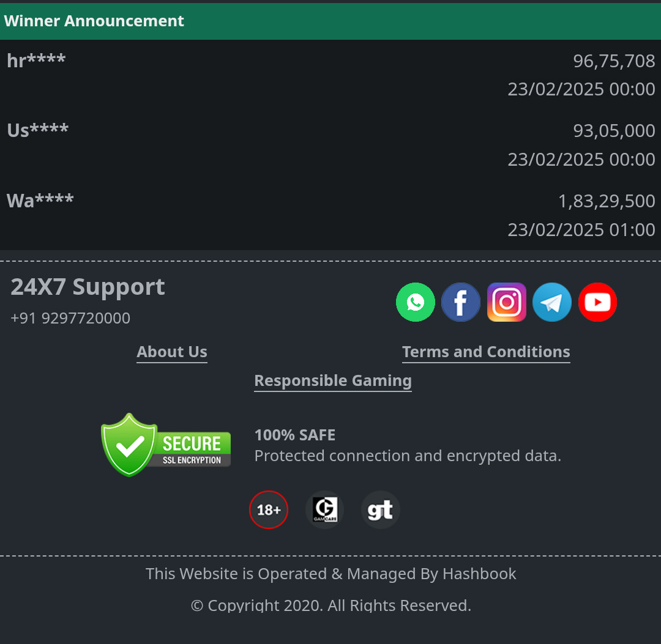Open the About Us link
Screen dimensions: 661x644
click(172, 352)
